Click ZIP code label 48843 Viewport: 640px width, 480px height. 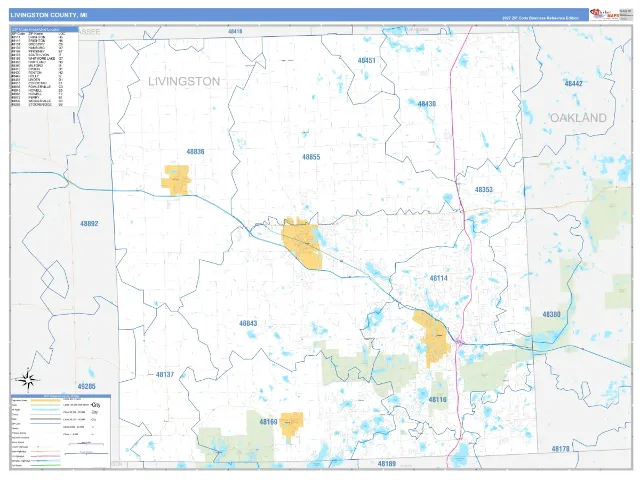coord(248,323)
